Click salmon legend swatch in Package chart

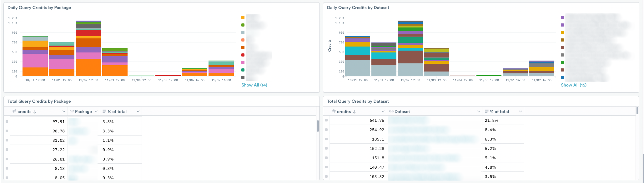point(243,40)
